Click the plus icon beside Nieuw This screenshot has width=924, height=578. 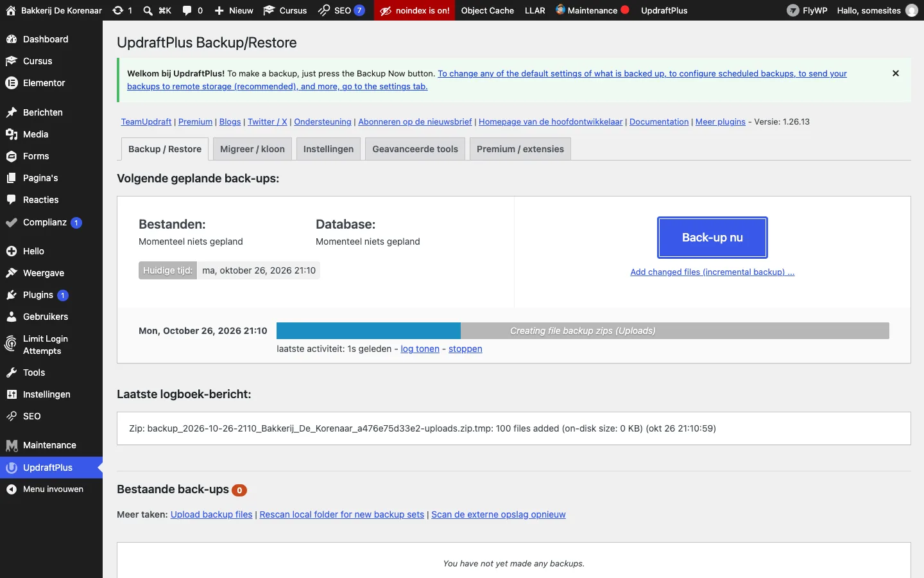pos(219,10)
